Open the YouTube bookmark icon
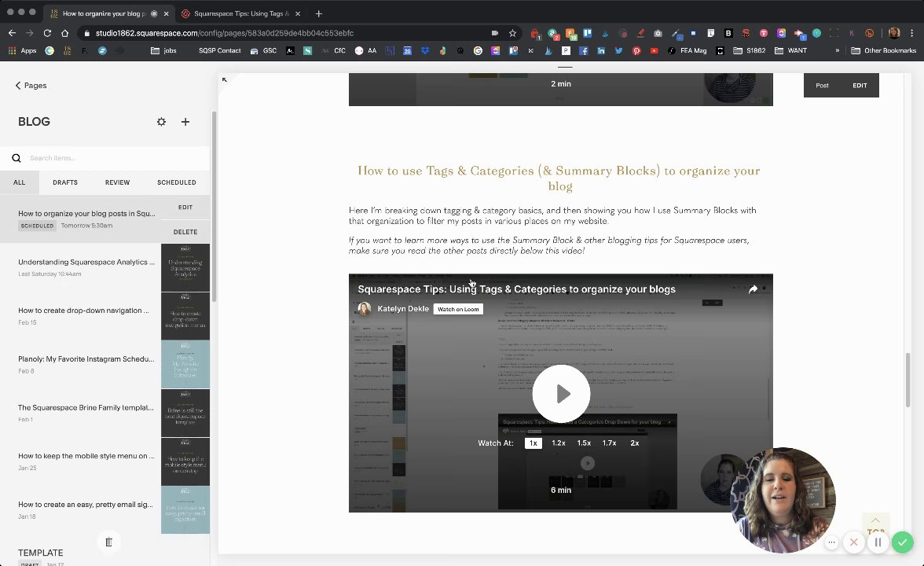The width and height of the screenshot is (924, 566). pos(654,50)
